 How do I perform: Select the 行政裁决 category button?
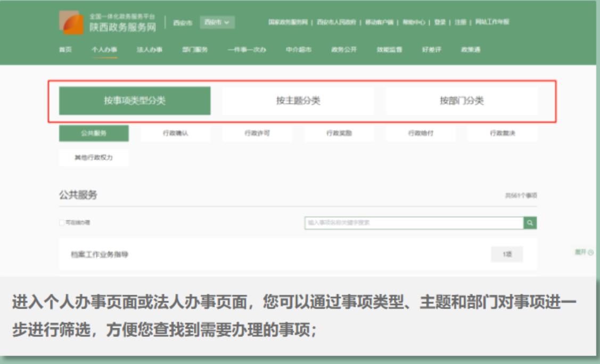(503, 133)
